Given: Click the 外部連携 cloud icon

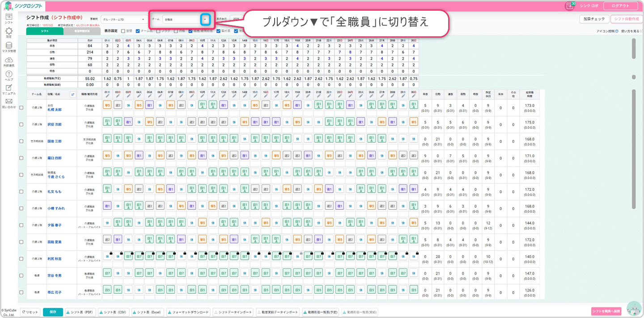Looking at the screenshot, I should click(x=8, y=60).
